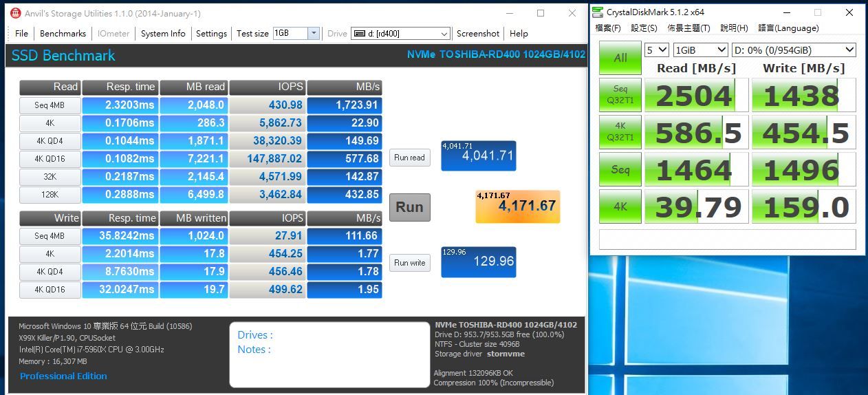Run the 32K read test
The image size is (868, 395).
(x=50, y=177)
